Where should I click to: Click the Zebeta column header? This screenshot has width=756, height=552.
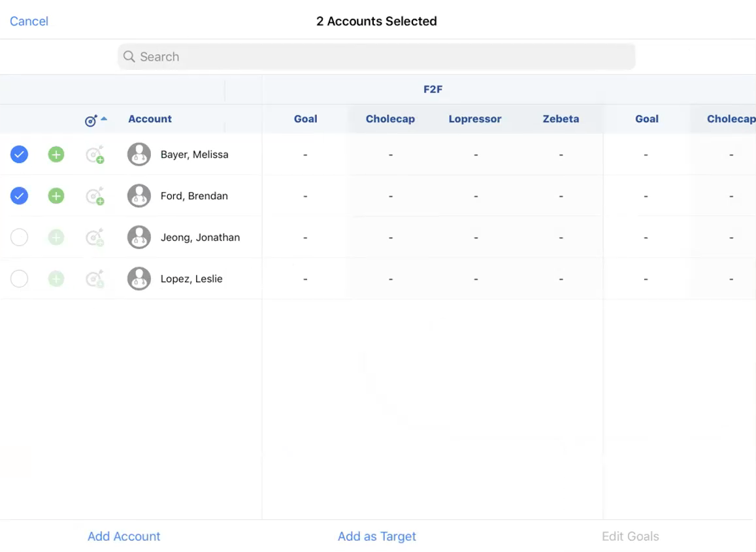[561, 119]
